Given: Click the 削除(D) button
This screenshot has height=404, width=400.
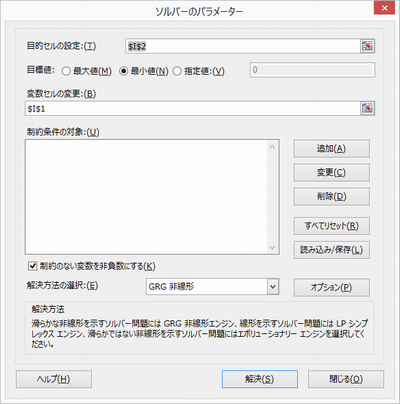Looking at the screenshot, I should tap(331, 197).
